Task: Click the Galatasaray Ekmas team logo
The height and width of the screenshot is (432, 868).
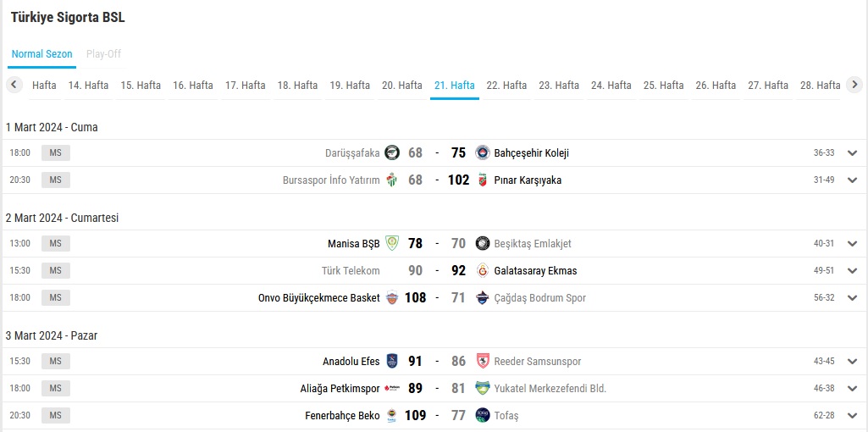Action: click(483, 271)
